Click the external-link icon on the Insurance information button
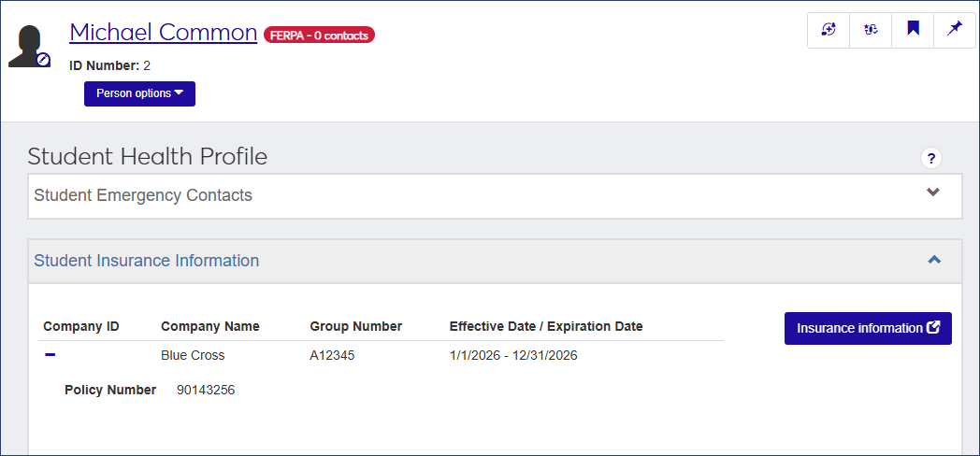 934,328
